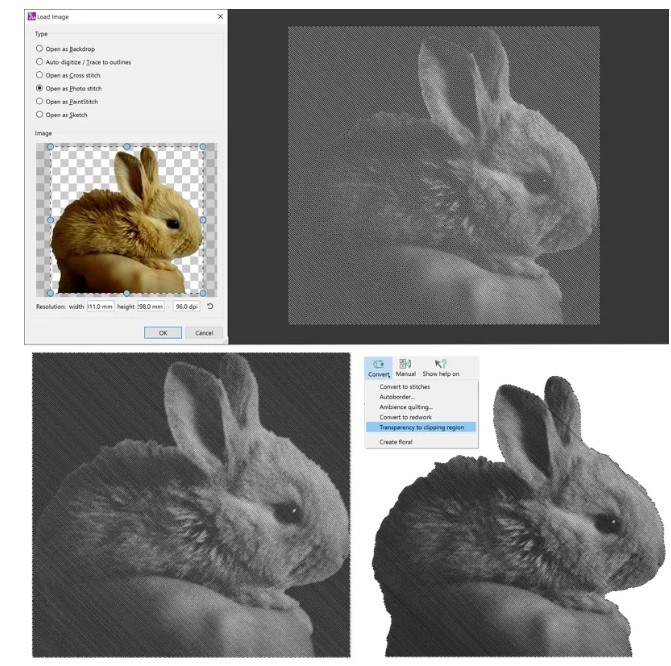The image size is (671, 666).
Task: Activate the Show help on tool
Action: (441, 368)
